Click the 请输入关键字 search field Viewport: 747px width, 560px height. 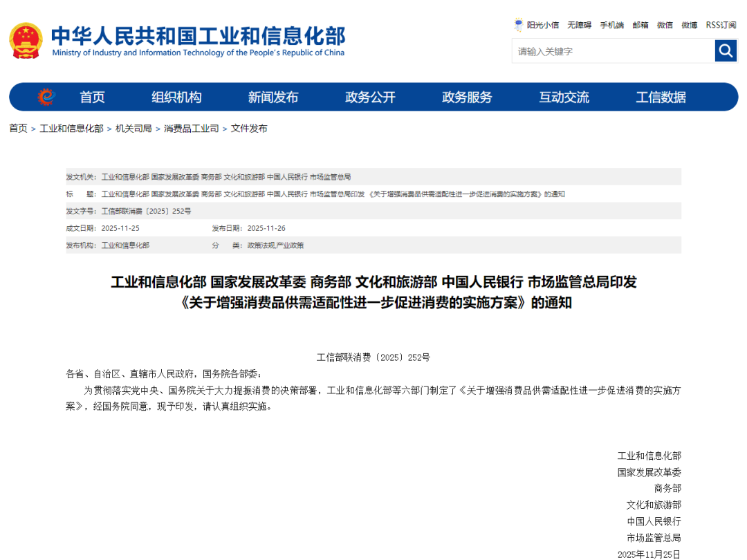click(x=613, y=51)
